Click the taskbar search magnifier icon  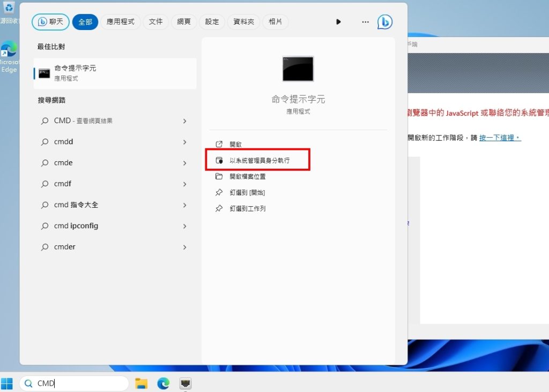(x=28, y=383)
